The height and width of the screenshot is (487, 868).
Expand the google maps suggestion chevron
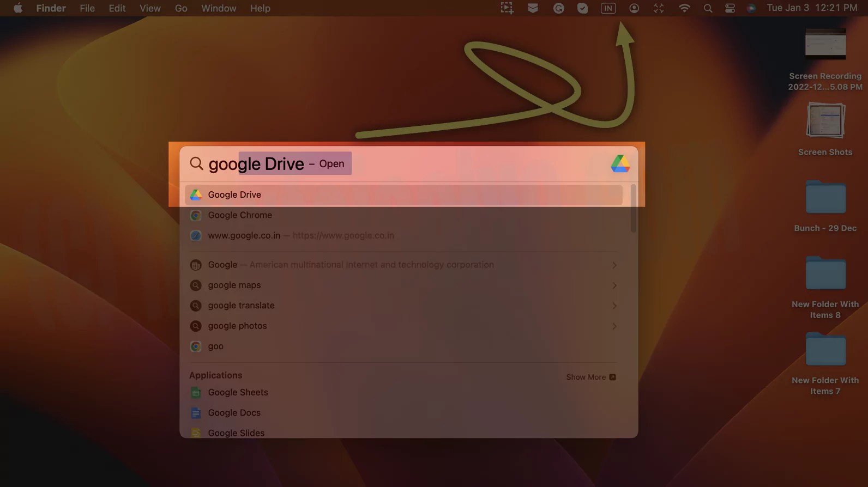click(x=614, y=285)
